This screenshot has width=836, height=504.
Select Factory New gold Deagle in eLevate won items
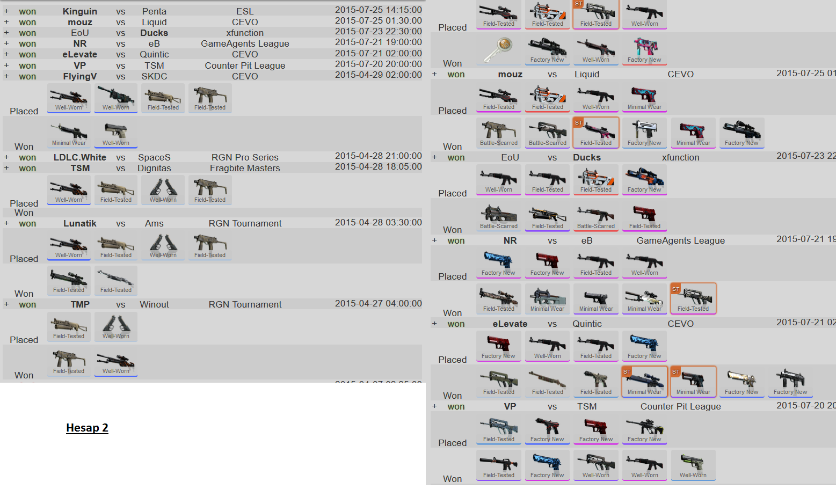742,382
